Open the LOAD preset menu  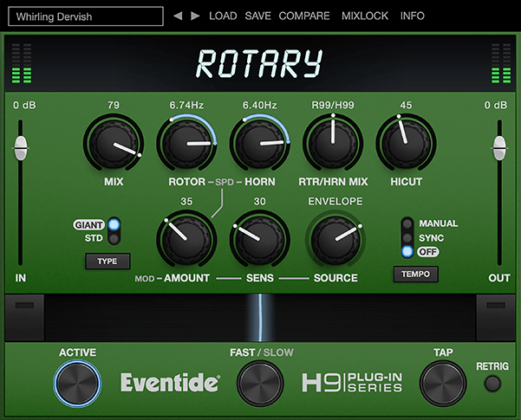tap(223, 16)
